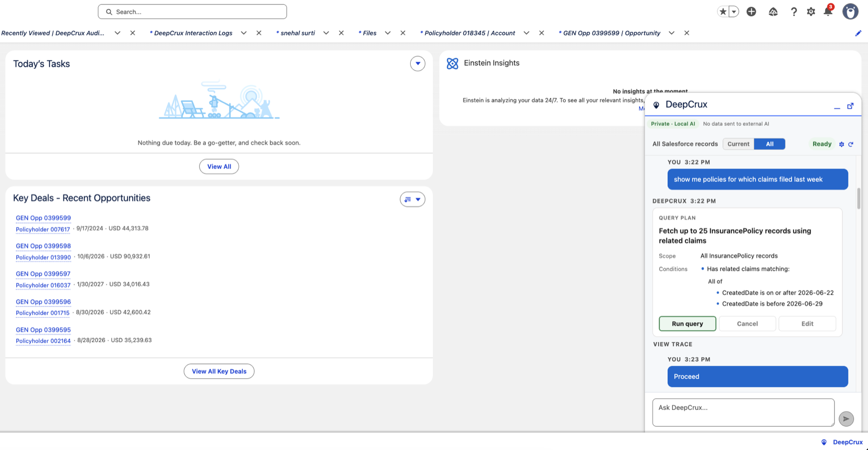Cancel the query plan
This screenshot has height=450, width=868.
click(747, 324)
